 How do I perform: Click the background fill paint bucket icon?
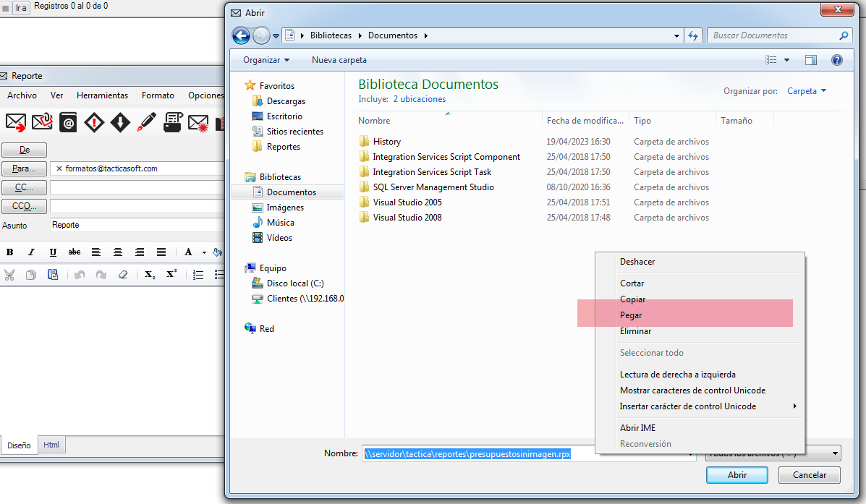click(218, 252)
